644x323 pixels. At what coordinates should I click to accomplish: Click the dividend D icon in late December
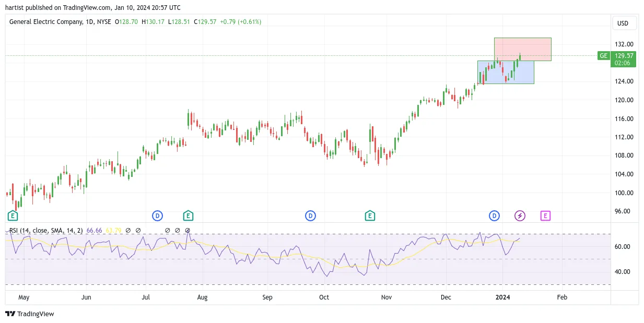494,216
